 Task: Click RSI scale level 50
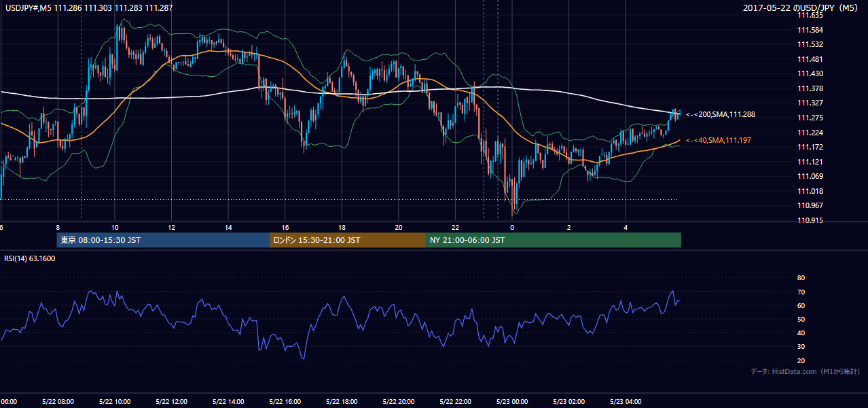click(x=801, y=319)
